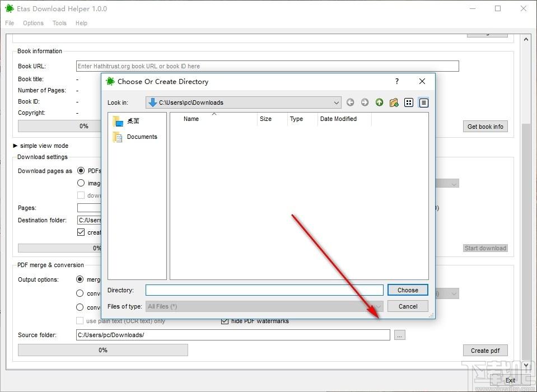
Task: Toggle the hide PDF watermarks checkbox
Action: pyautogui.click(x=225, y=321)
